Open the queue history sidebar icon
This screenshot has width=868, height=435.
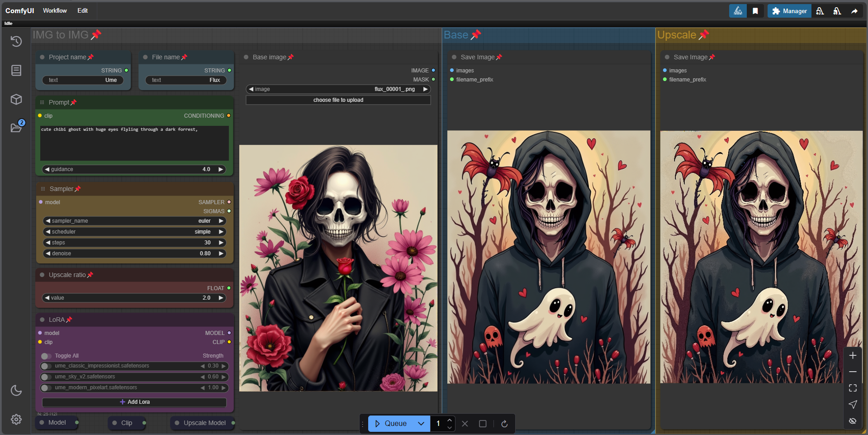(x=16, y=42)
